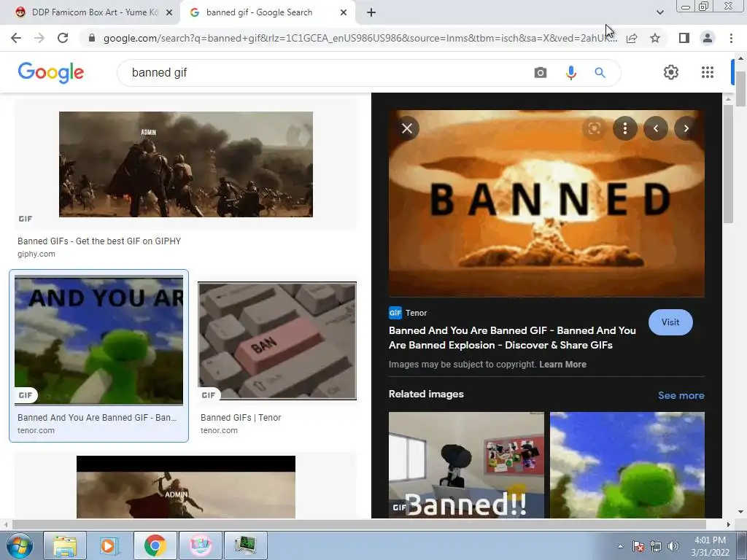Click the network tray icon
This screenshot has width=747, height=560.
click(x=656, y=546)
